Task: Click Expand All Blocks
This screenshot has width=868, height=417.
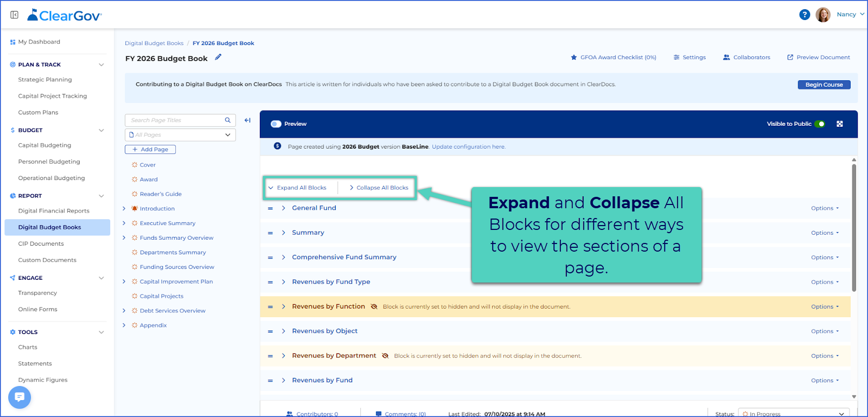Action: [297, 188]
